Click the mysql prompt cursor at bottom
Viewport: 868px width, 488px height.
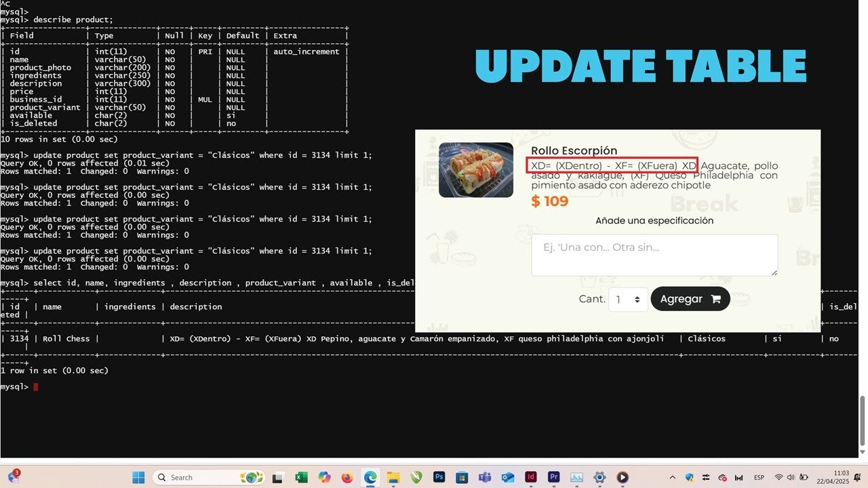[36, 386]
